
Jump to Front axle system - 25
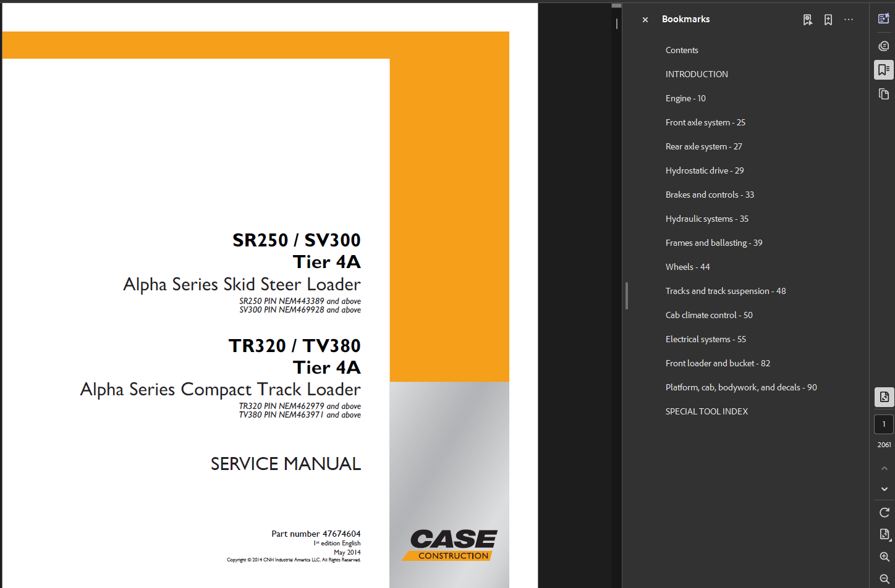[705, 123]
